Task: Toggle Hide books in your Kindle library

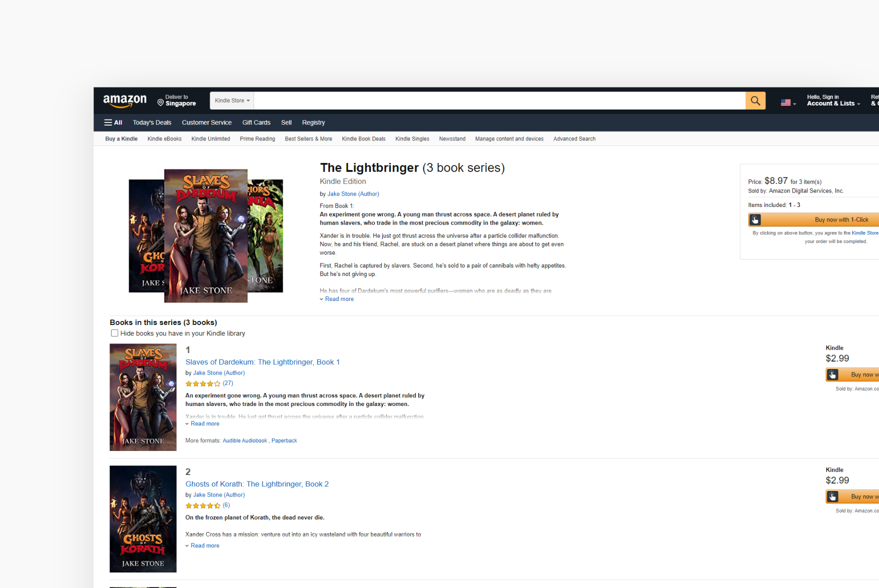Action: point(115,333)
